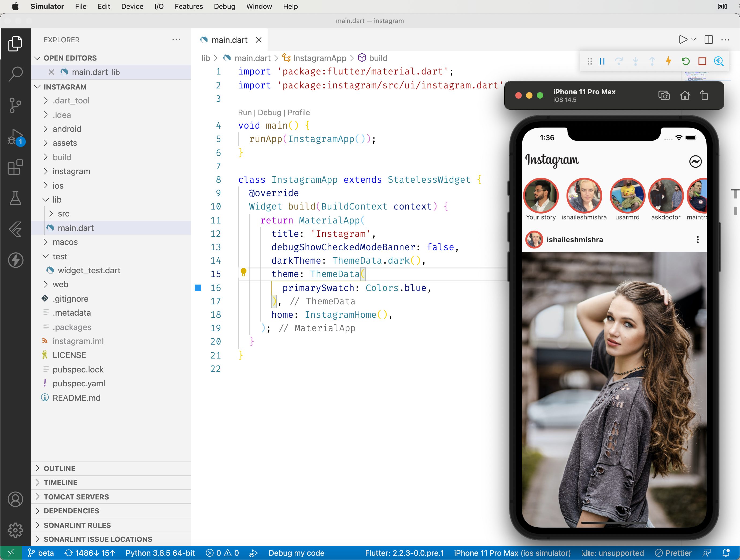Screen dimensions: 740x560
Task: Open Source Control view in activity bar
Action: click(15, 105)
